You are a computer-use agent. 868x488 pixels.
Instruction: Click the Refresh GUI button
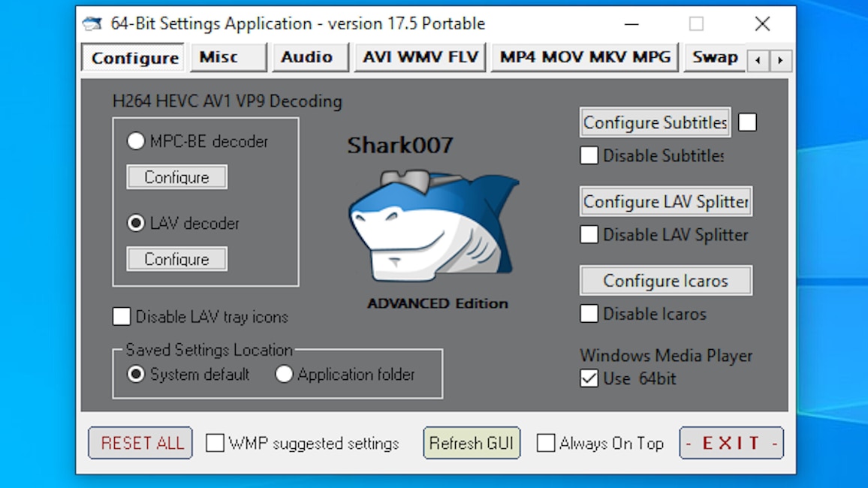(472, 443)
